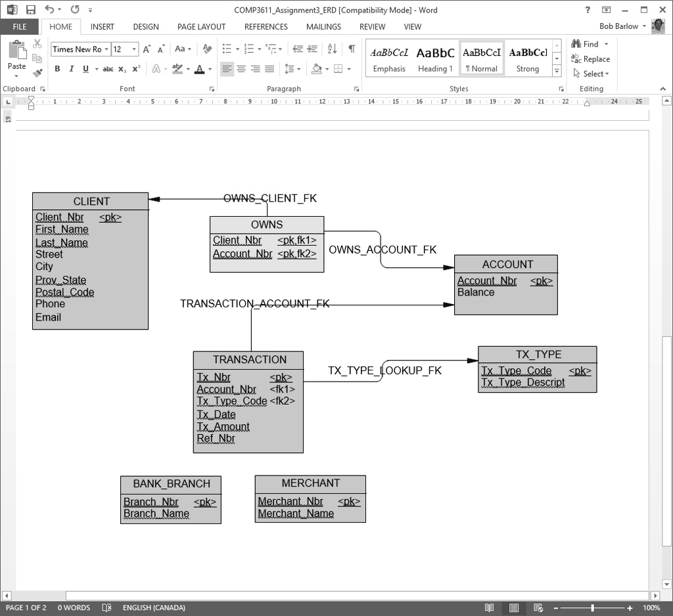Click the vertical scrollbar down arrow
The height and width of the screenshot is (616, 673).
(665, 584)
